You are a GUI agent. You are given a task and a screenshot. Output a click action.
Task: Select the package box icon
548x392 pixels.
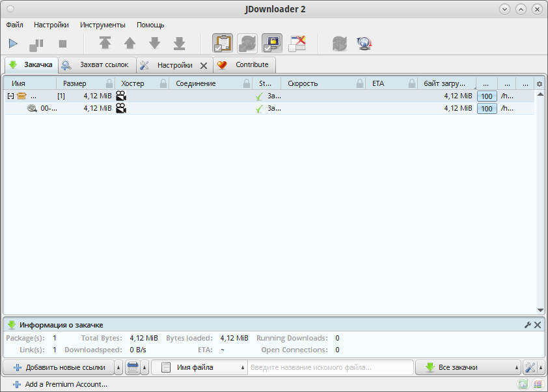[21, 96]
